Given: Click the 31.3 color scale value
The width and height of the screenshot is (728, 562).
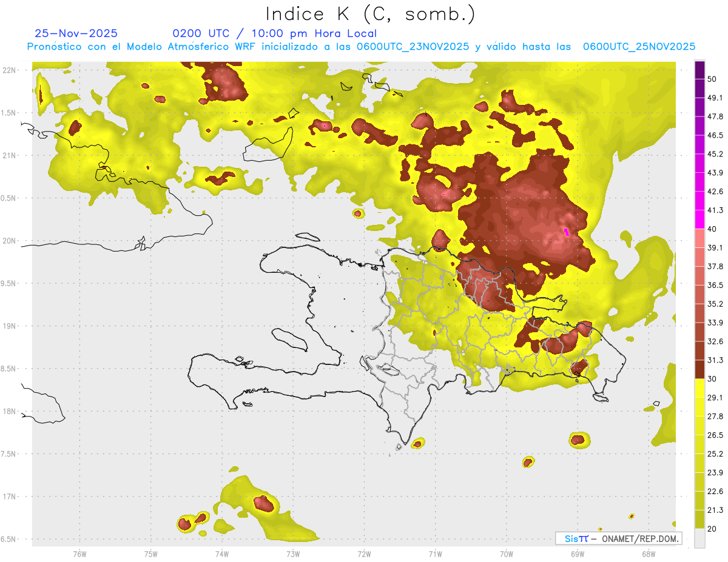Looking at the screenshot, I should click(715, 360).
